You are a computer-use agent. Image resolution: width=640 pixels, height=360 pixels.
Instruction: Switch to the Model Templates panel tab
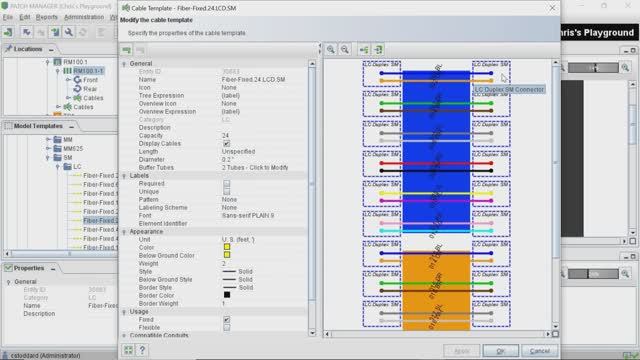tap(38, 127)
